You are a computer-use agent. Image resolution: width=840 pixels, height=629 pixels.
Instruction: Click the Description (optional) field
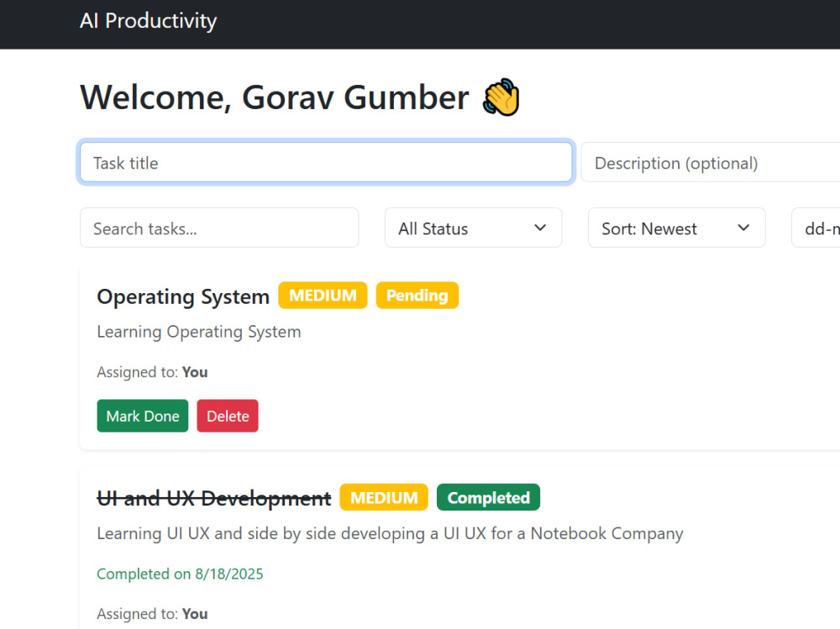point(711,162)
